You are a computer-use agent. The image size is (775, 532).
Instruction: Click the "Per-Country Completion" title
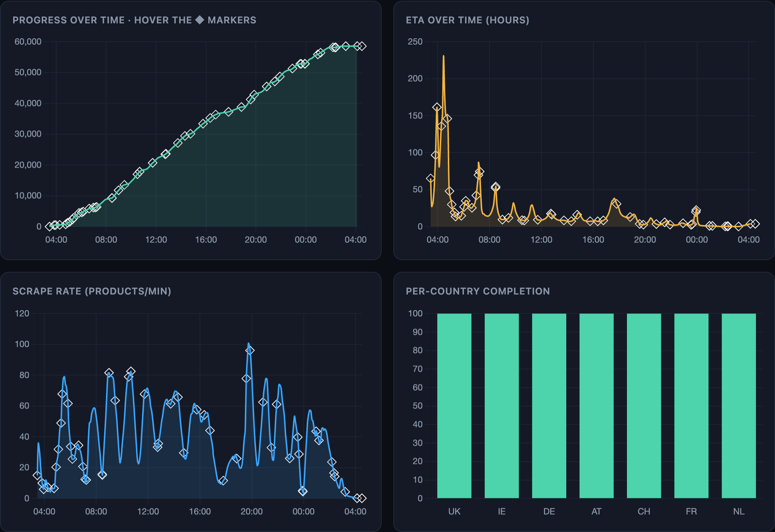[x=478, y=291]
